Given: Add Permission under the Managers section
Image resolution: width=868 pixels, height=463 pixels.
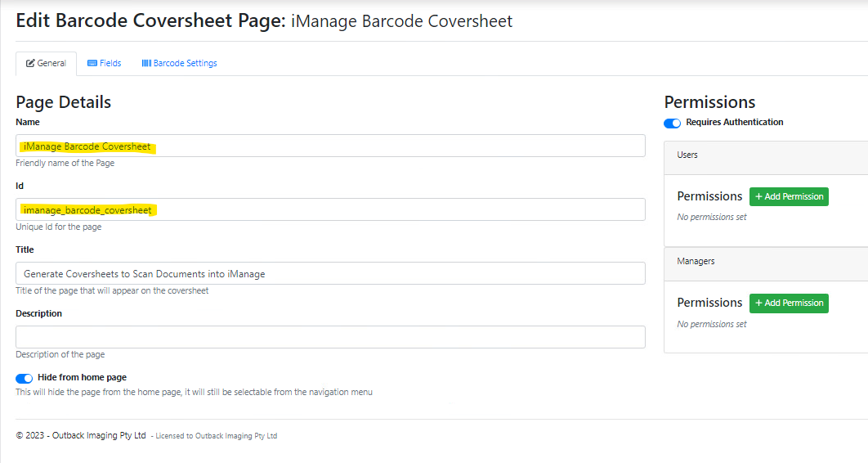Looking at the screenshot, I should click(789, 303).
